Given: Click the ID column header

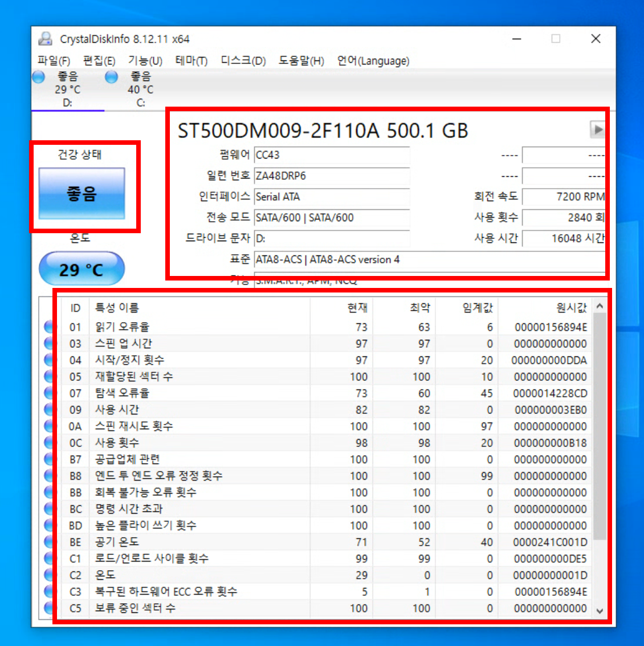Looking at the screenshot, I should (75, 308).
